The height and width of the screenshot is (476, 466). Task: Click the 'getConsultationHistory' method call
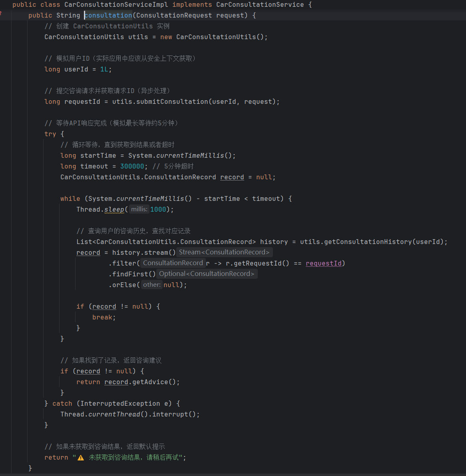368,242
